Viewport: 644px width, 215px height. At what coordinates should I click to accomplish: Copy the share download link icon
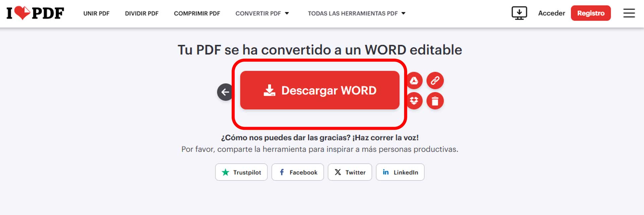[435, 81]
